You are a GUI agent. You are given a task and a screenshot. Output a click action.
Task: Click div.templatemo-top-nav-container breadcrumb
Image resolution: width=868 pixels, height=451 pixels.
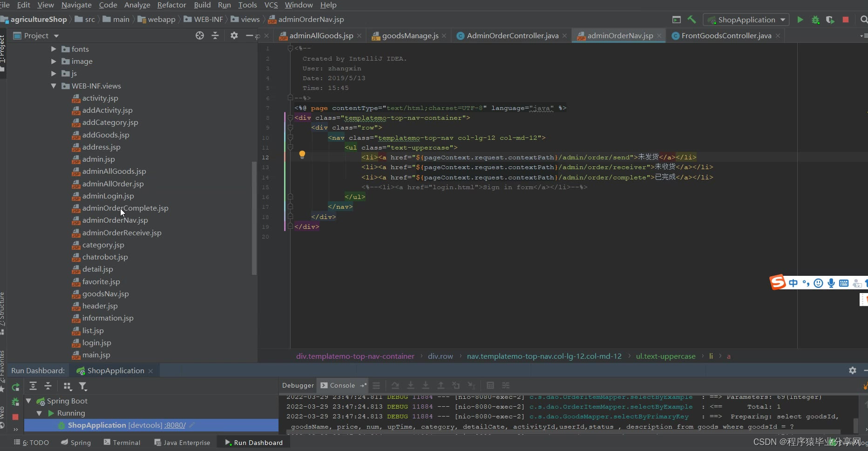point(355,356)
